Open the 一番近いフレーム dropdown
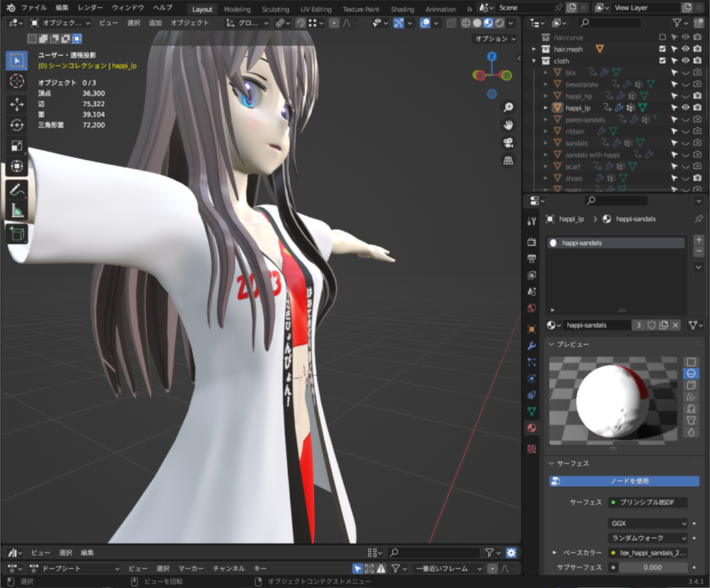The width and height of the screenshot is (710, 588). pos(447,569)
